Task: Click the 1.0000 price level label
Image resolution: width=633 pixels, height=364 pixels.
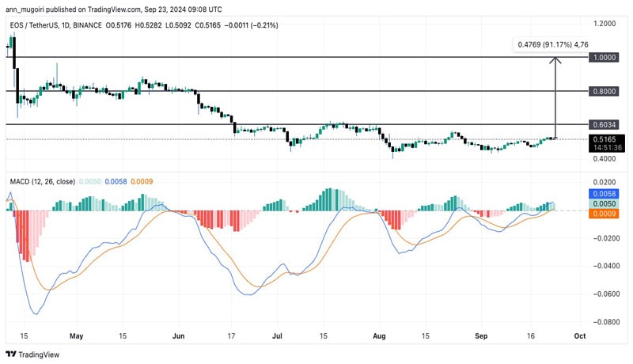Action: pyautogui.click(x=604, y=57)
